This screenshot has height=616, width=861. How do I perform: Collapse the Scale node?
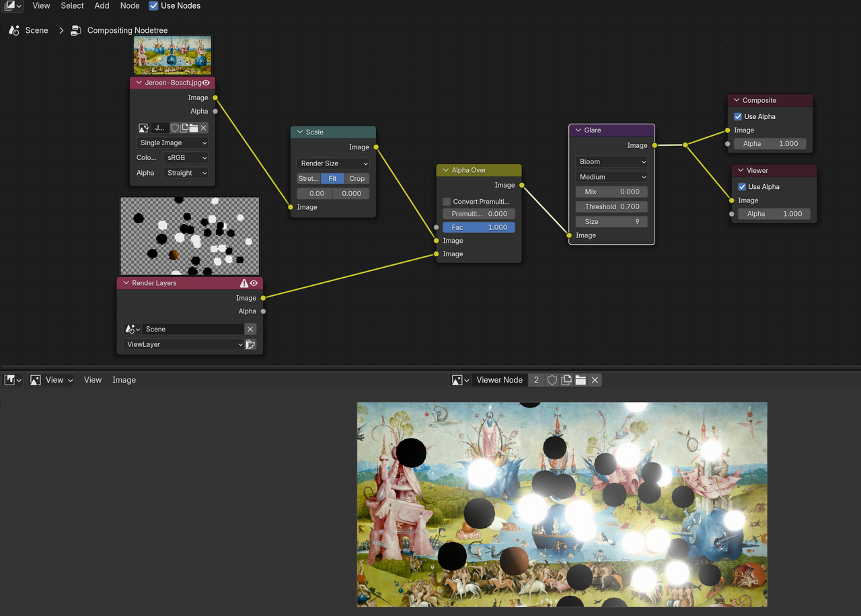[300, 132]
